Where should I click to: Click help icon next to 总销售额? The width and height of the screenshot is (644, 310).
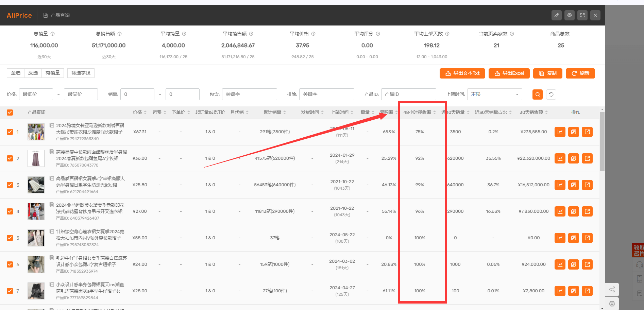(120, 34)
